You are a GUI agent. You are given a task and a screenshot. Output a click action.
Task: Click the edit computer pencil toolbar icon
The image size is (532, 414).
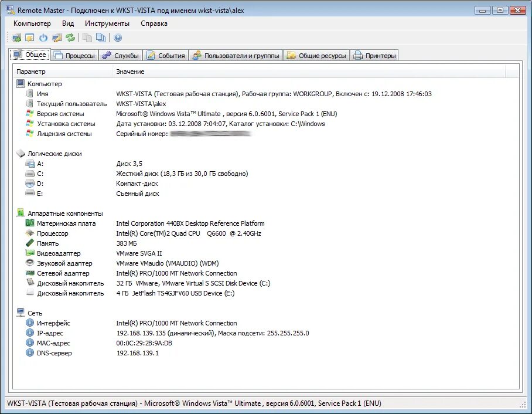[x=57, y=38]
